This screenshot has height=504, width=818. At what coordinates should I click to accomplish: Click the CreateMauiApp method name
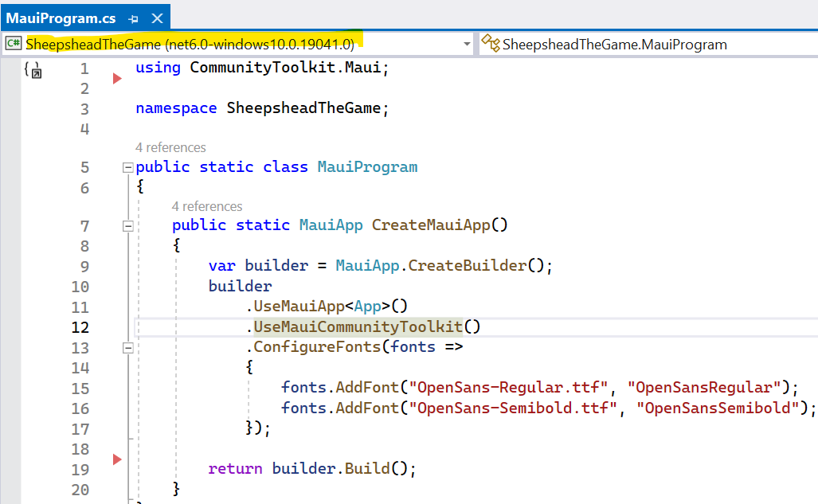click(x=431, y=225)
